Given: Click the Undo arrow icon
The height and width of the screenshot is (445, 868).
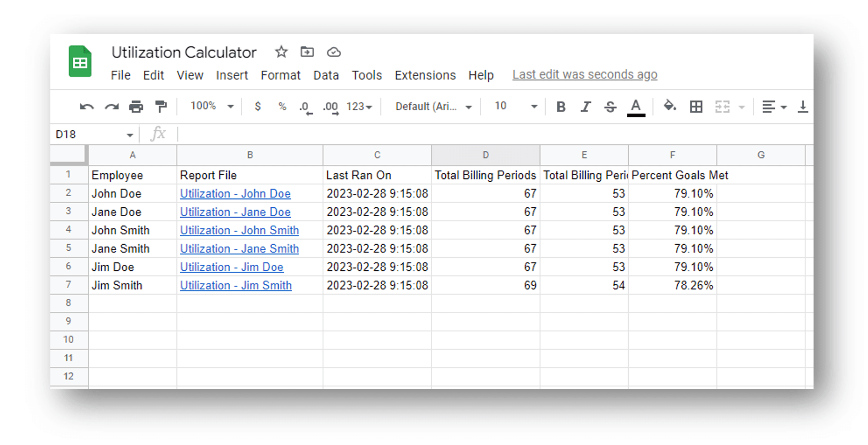Looking at the screenshot, I should [x=87, y=107].
